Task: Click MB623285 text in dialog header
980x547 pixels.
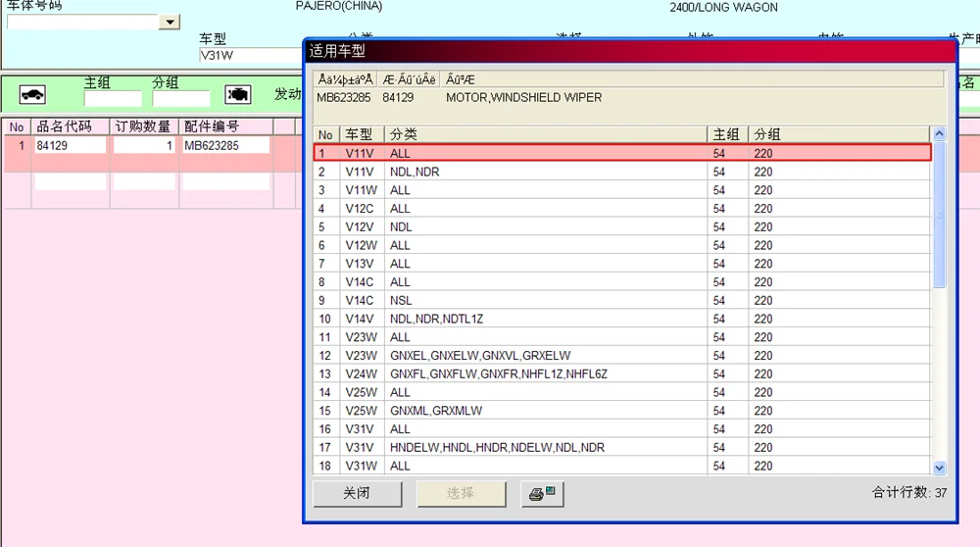Action: [x=344, y=97]
